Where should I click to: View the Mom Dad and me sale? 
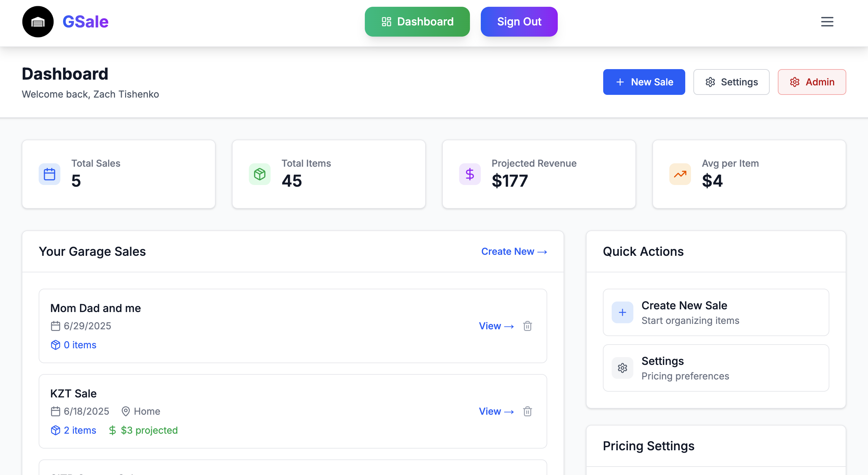coord(496,326)
